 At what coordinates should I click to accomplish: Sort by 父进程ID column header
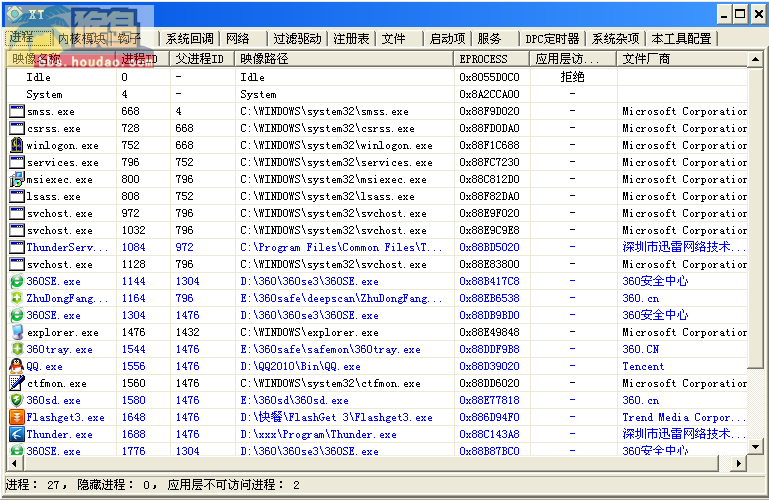[x=202, y=59]
